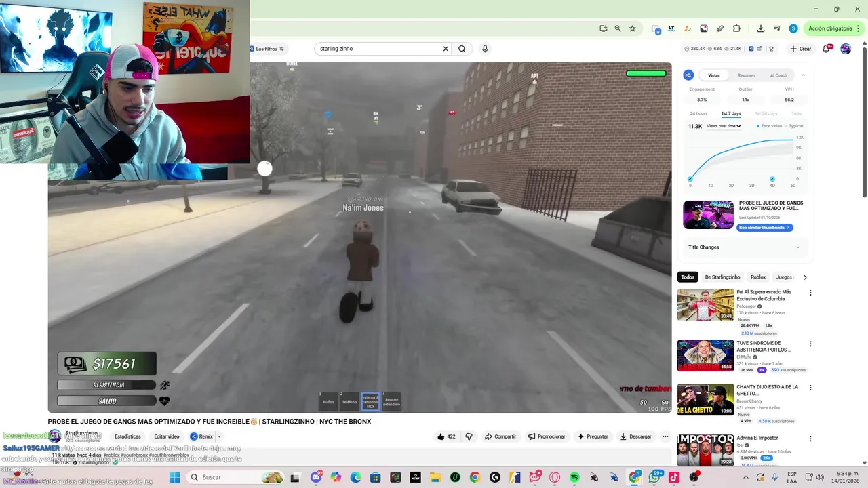Click the 'Promocionar' button
Viewport: 868px width, 488px height.
pos(547,436)
